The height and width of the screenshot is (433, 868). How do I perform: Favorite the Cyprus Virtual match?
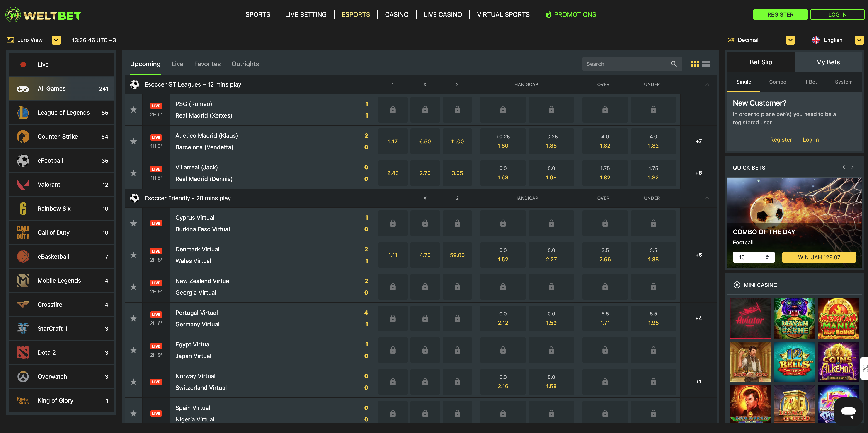pos(133,223)
